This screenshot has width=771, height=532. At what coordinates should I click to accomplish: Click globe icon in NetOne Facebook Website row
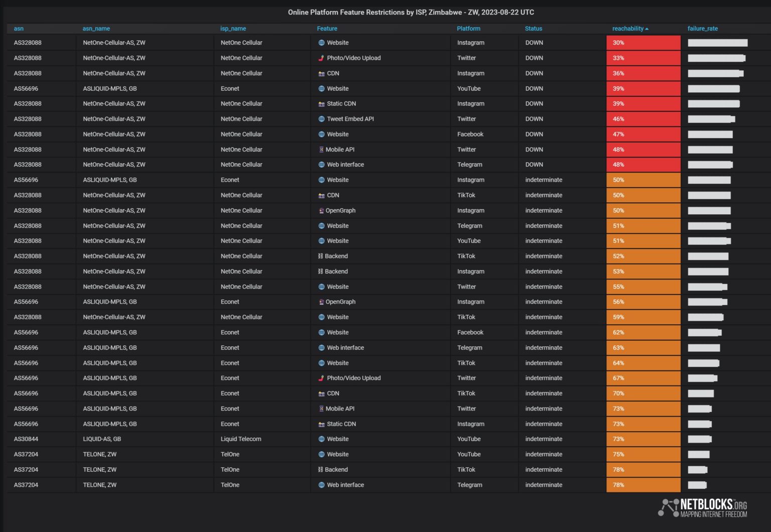pos(321,135)
